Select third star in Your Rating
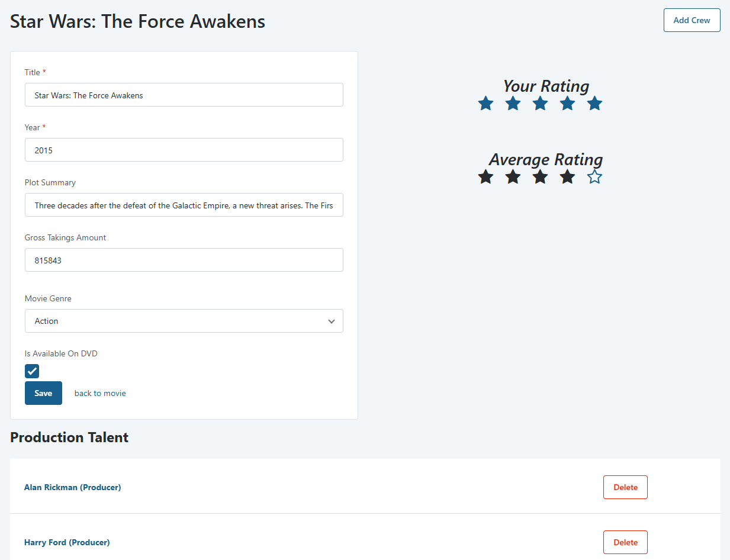Viewport: 730px width, 560px height. (x=540, y=104)
